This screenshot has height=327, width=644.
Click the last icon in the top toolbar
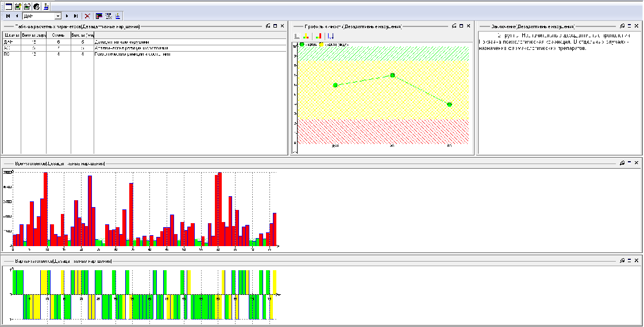[x=45, y=6]
